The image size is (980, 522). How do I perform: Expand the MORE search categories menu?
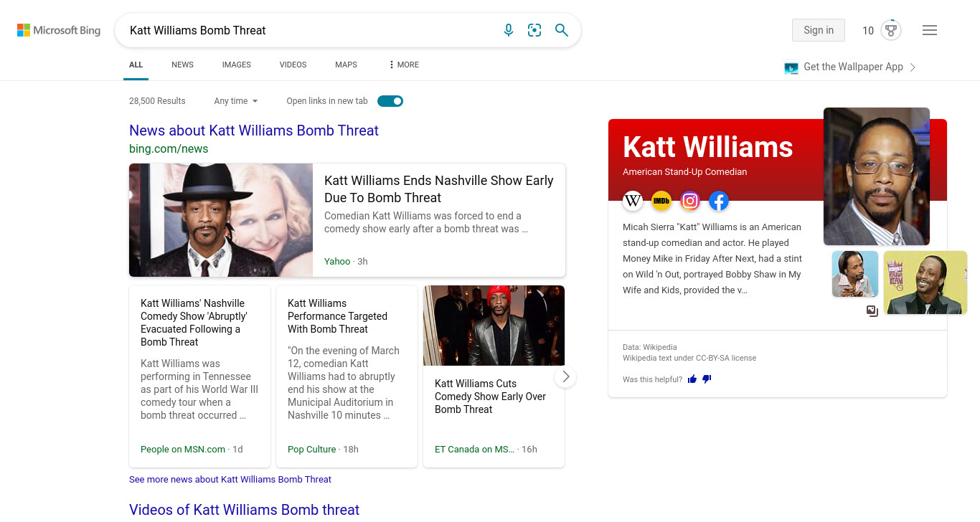click(404, 65)
